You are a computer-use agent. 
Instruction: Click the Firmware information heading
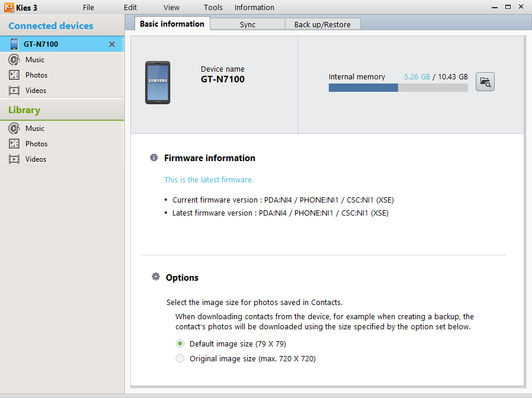click(210, 158)
